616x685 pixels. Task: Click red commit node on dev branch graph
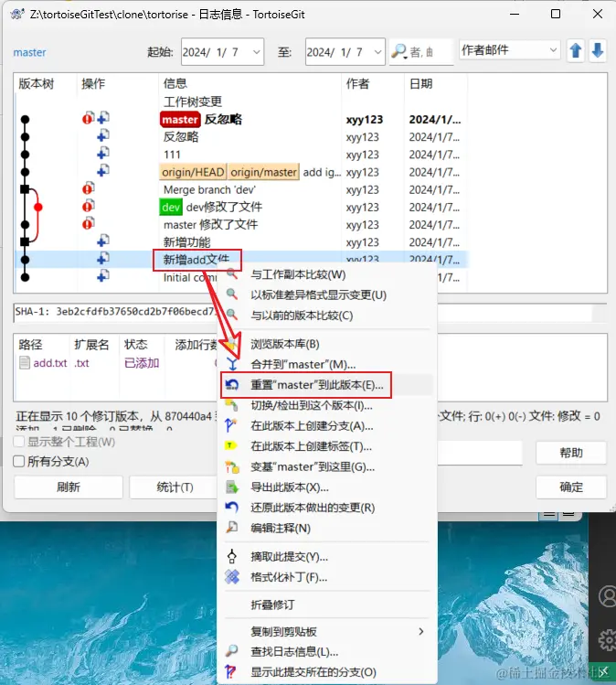coord(38,207)
